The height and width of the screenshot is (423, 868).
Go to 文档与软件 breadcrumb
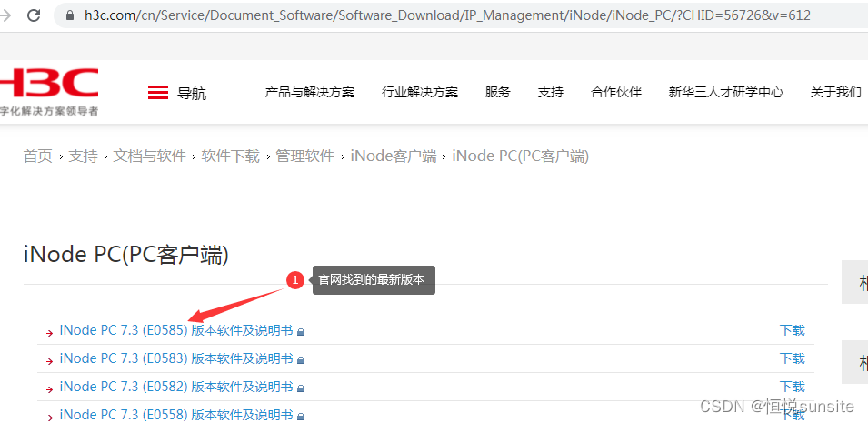click(x=149, y=156)
